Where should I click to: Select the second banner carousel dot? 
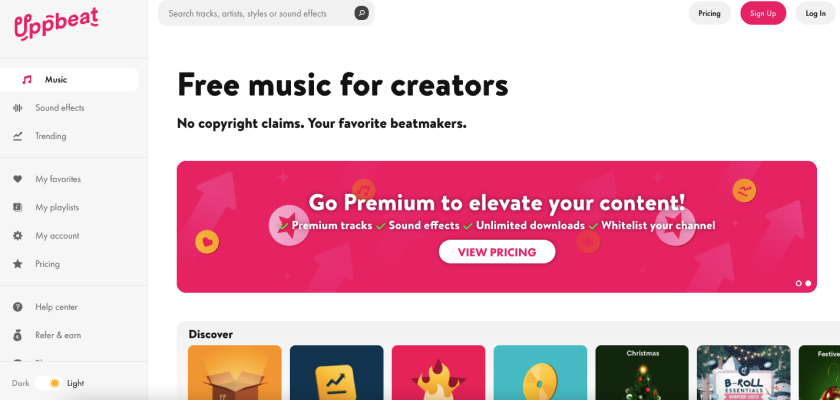click(808, 283)
